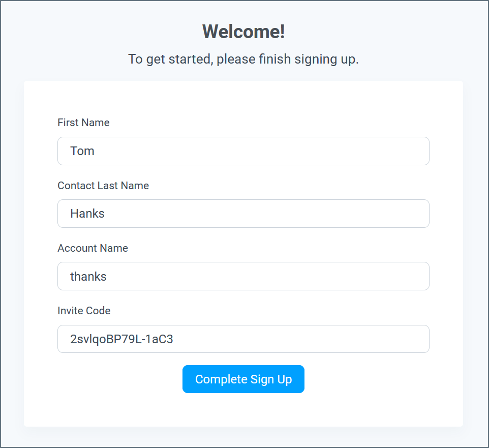Focus the first form field on the page
This screenshot has width=489, height=448.
click(x=243, y=151)
